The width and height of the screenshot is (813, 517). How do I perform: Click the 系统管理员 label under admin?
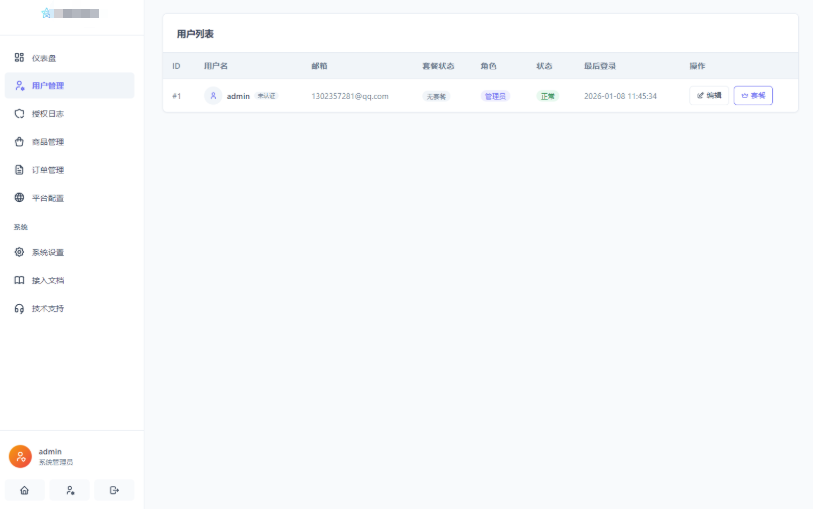pyautogui.click(x=56, y=462)
